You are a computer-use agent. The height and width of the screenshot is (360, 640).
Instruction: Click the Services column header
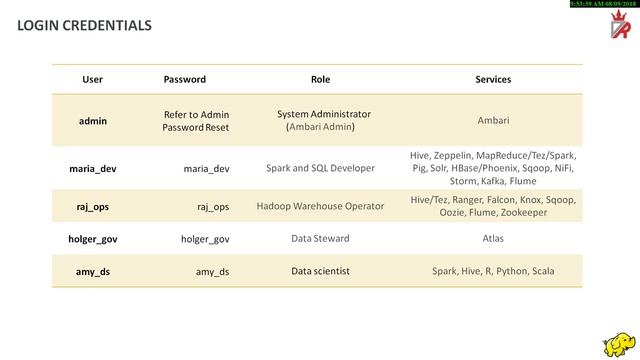[493, 80]
